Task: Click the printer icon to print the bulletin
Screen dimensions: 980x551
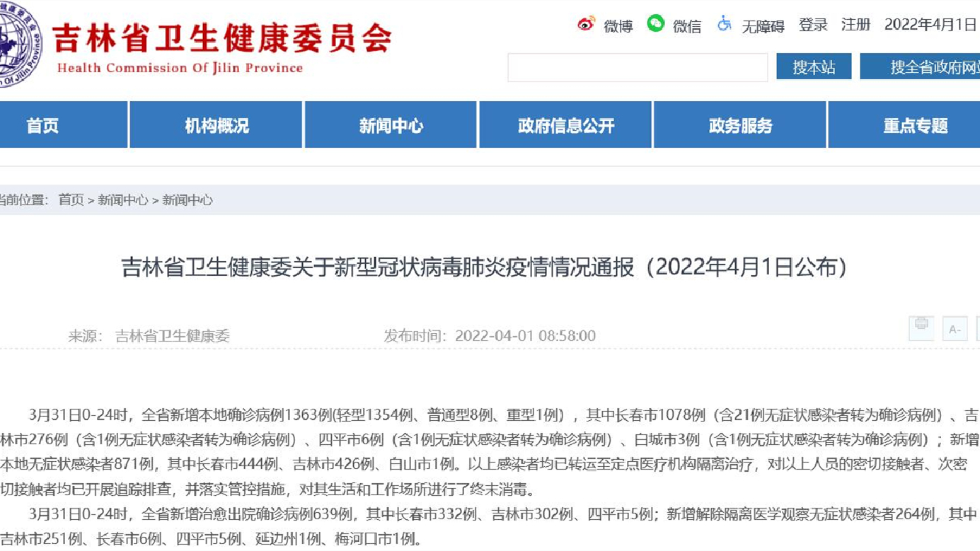Action: pyautogui.click(x=921, y=328)
